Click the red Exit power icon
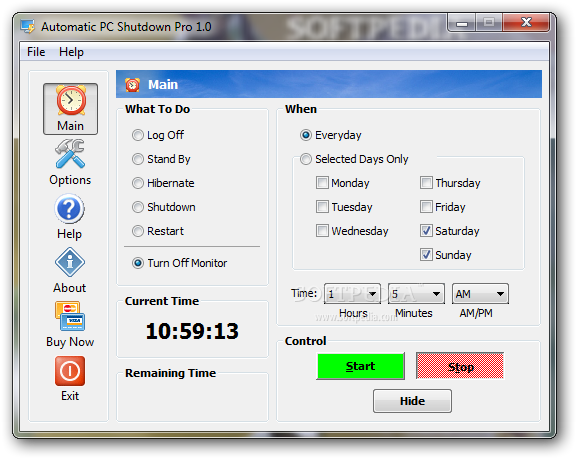 70,371
